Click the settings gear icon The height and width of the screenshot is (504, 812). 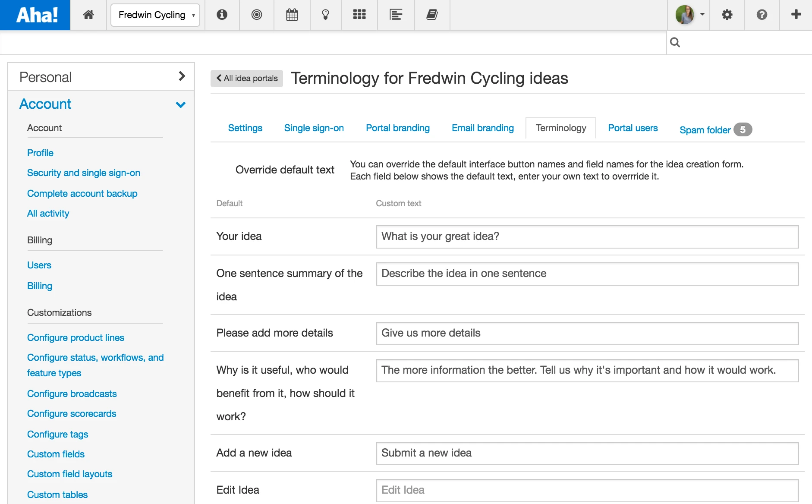pos(727,15)
